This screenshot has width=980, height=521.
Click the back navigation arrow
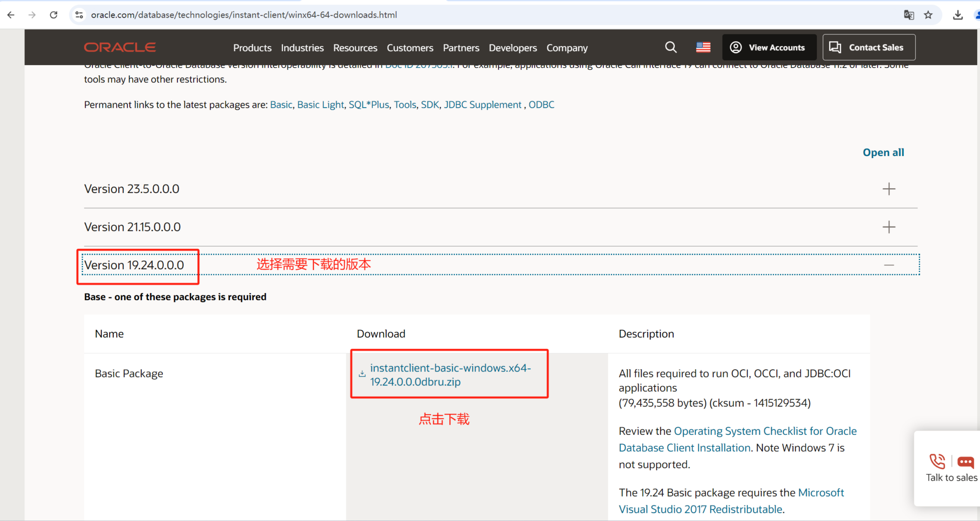11,15
